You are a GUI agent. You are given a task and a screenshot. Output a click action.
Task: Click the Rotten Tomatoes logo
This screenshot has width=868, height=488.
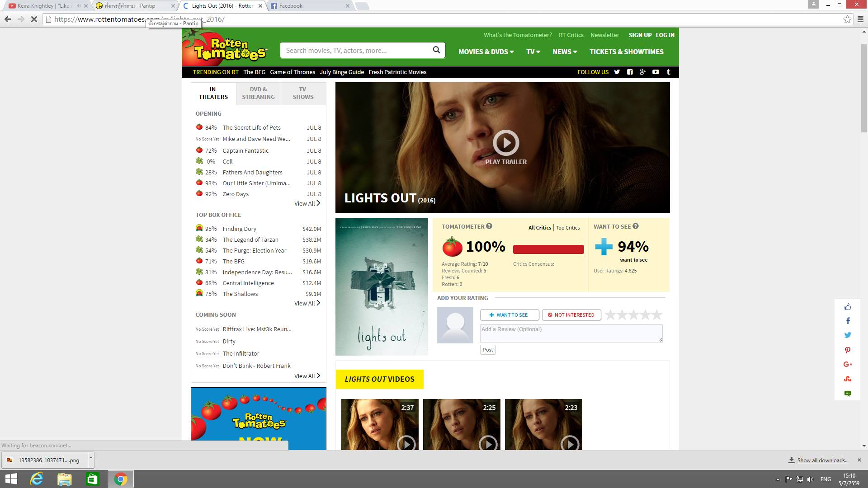(225, 47)
